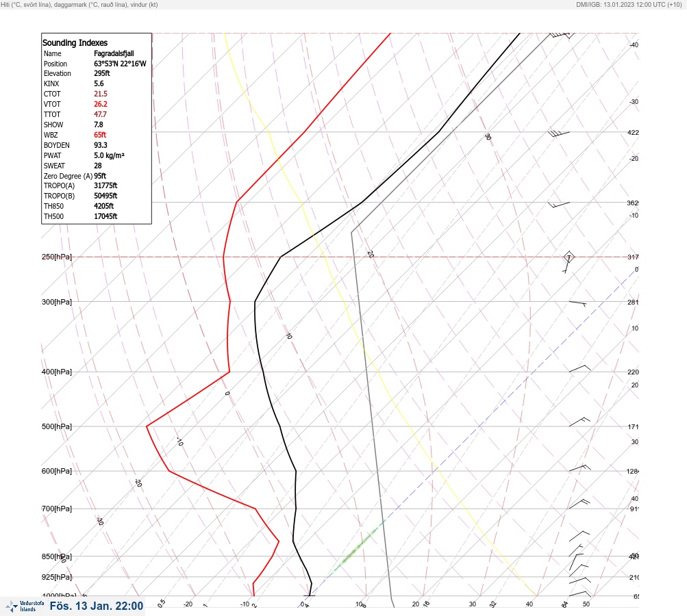Click the bottom axis temperature label '50'
The image size is (687, 616).
coord(586,604)
